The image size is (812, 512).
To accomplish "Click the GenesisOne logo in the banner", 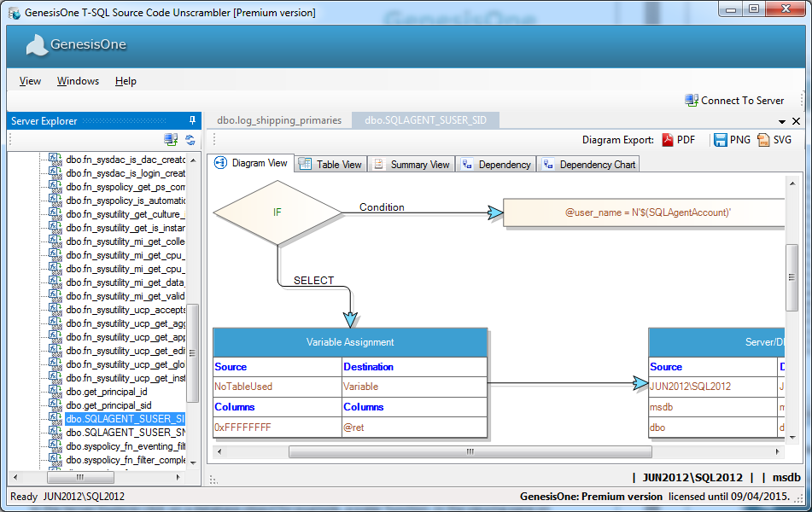I will pos(76,44).
